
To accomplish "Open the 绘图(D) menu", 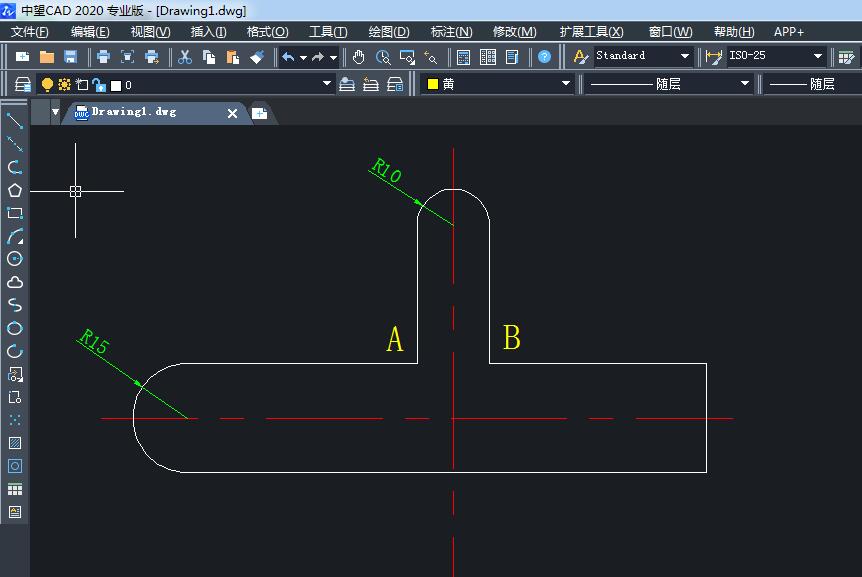I will coord(389,31).
